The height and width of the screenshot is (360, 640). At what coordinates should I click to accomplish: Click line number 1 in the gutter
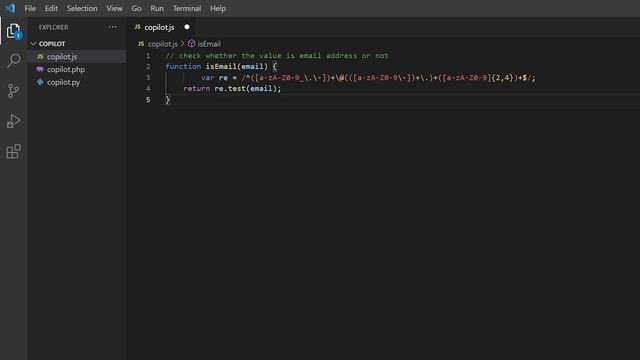pyautogui.click(x=148, y=56)
